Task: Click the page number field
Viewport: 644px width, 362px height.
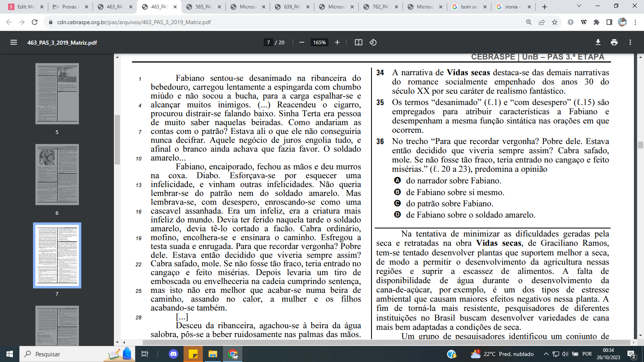Action: tap(268, 42)
